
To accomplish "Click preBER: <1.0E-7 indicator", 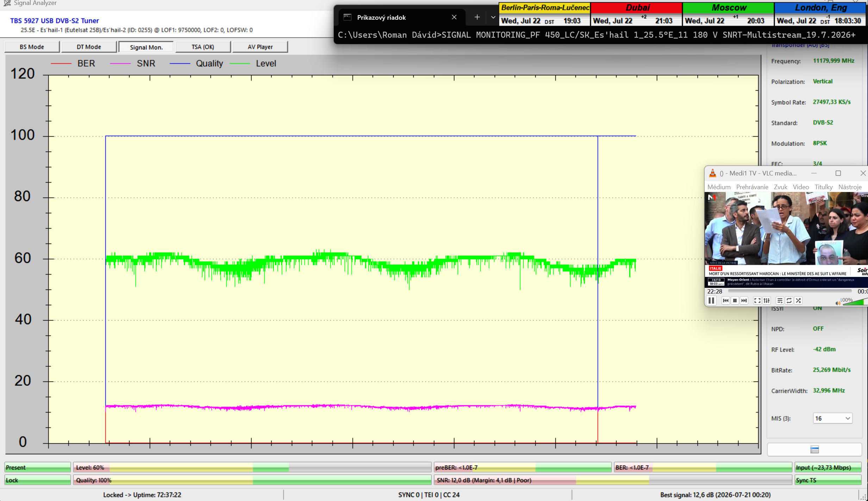I will [x=523, y=468].
